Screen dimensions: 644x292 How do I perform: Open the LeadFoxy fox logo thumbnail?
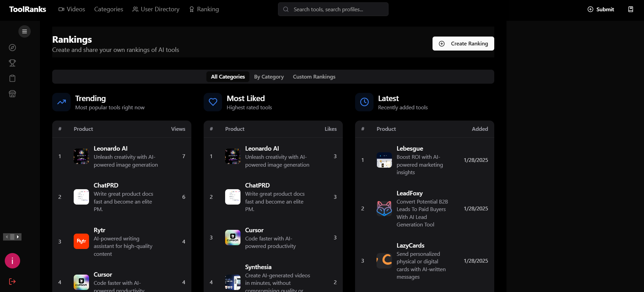tap(384, 209)
